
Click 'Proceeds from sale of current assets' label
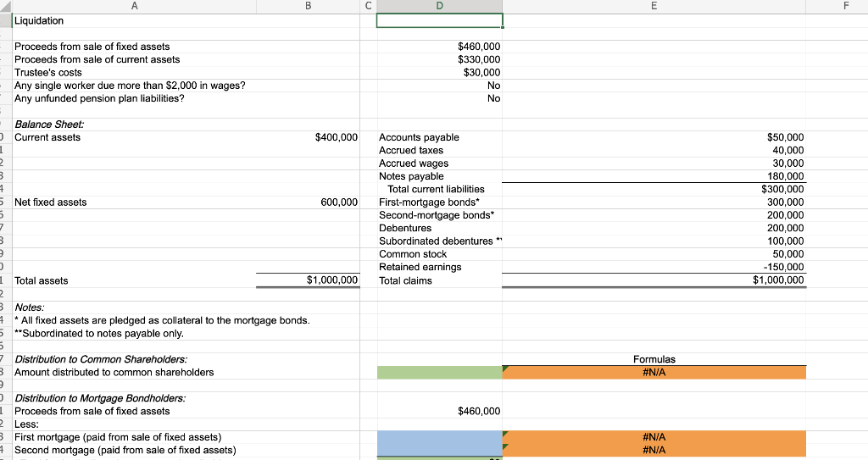(97, 59)
